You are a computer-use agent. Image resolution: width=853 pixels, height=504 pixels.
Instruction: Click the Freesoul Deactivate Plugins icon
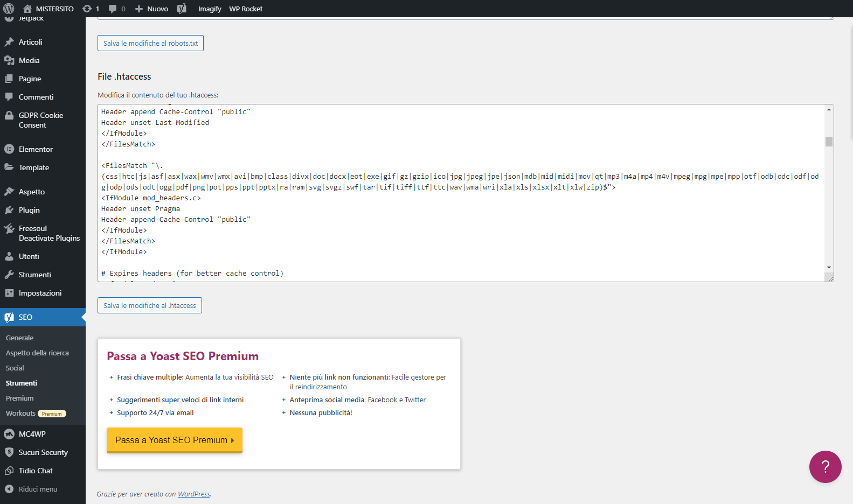pos(9,228)
